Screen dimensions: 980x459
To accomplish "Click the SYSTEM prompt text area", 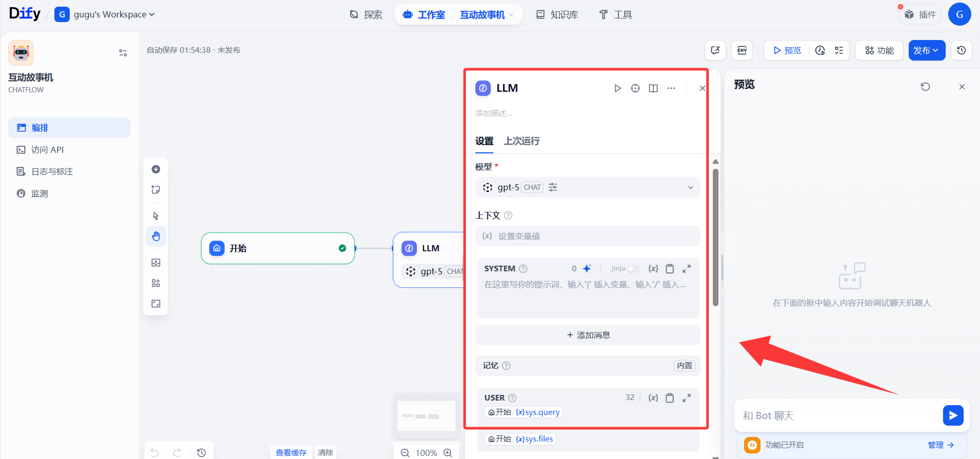I will click(588, 296).
